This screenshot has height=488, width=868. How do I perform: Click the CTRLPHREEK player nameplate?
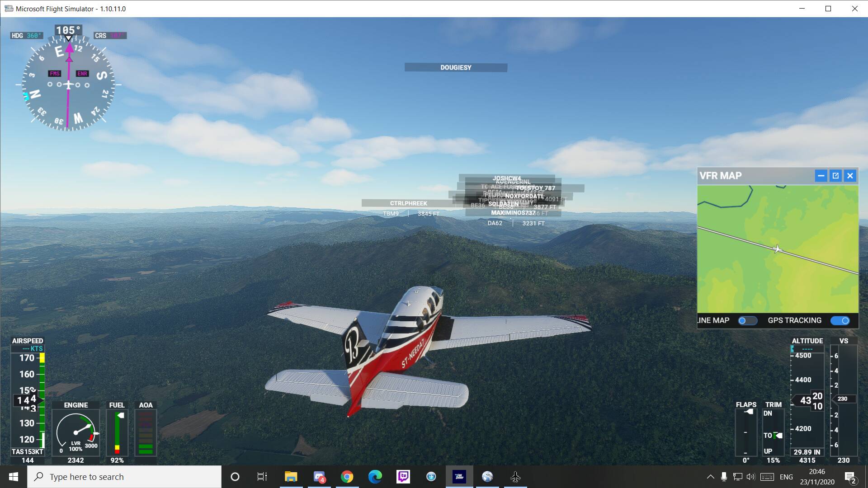[408, 203]
